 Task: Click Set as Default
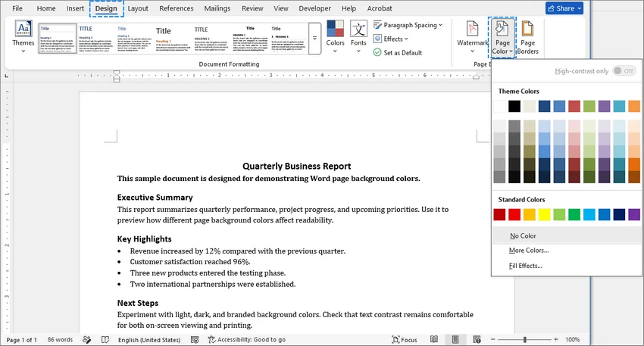tap(398, 52)
